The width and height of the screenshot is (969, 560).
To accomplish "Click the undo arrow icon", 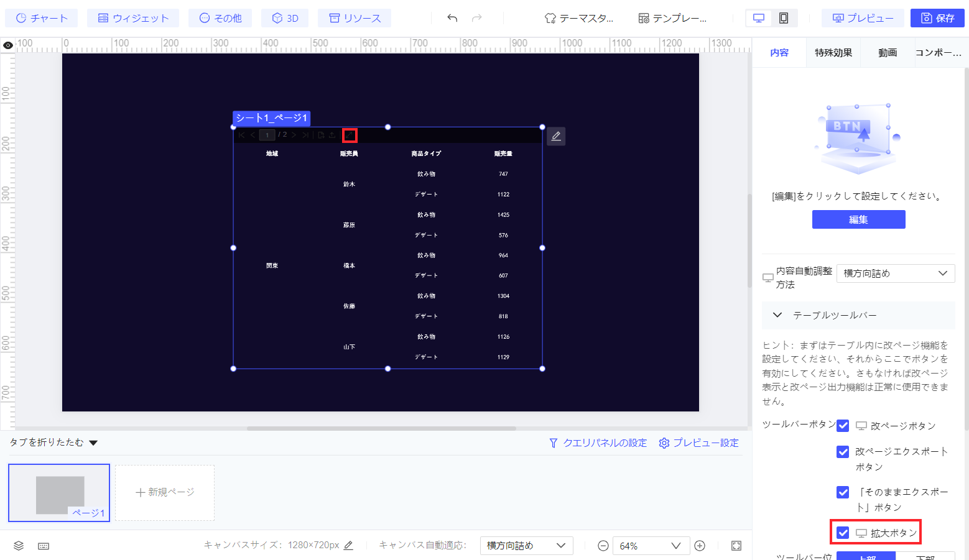I will 452,18.
